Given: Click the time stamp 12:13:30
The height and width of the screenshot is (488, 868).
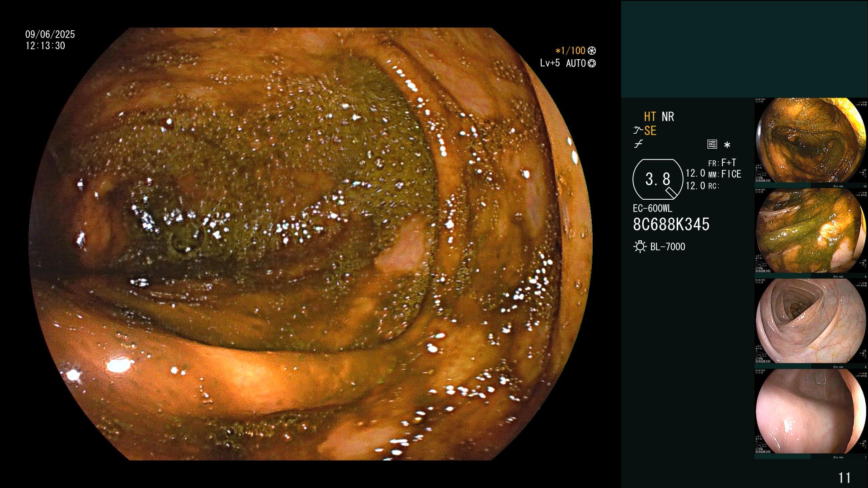Looking at the screenshot, I should click(45, 46).
